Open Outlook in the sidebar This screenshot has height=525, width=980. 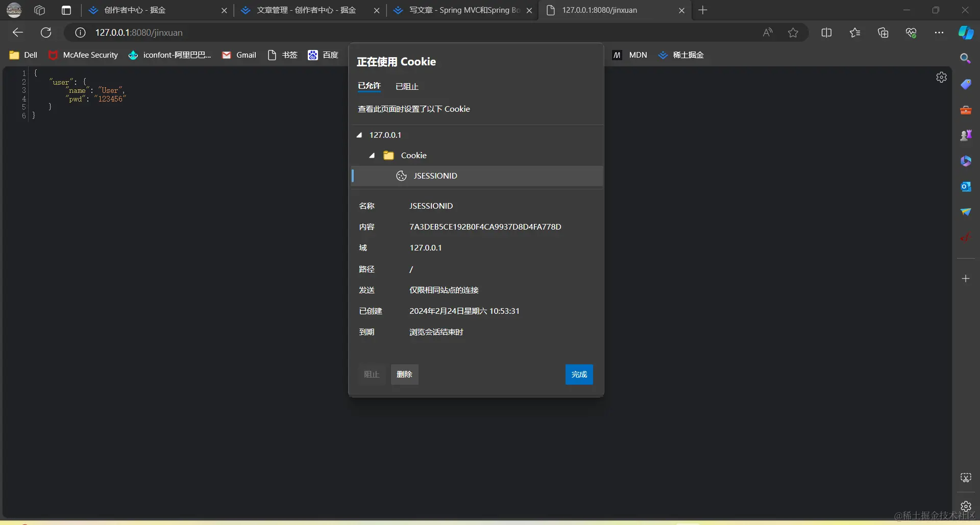pyautogui.click(x=966, y=187)
